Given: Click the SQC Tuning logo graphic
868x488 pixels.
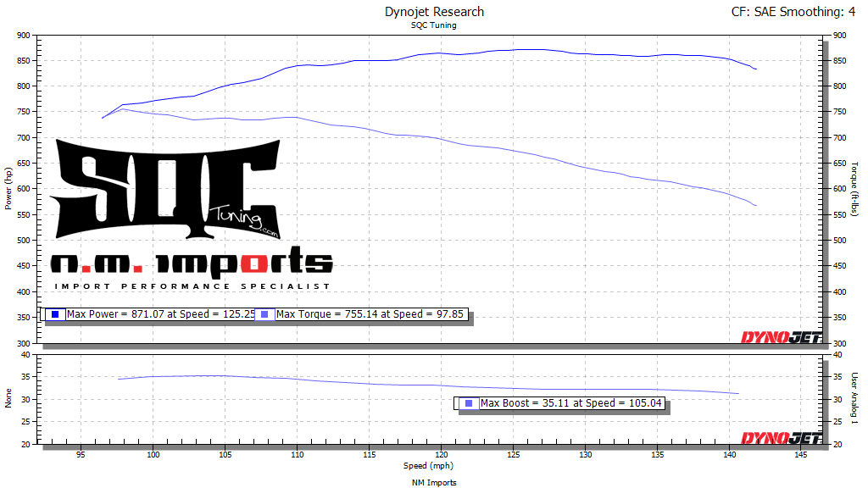Looking at the screenshot, I should pyautogui.click(x=165, y=189).
